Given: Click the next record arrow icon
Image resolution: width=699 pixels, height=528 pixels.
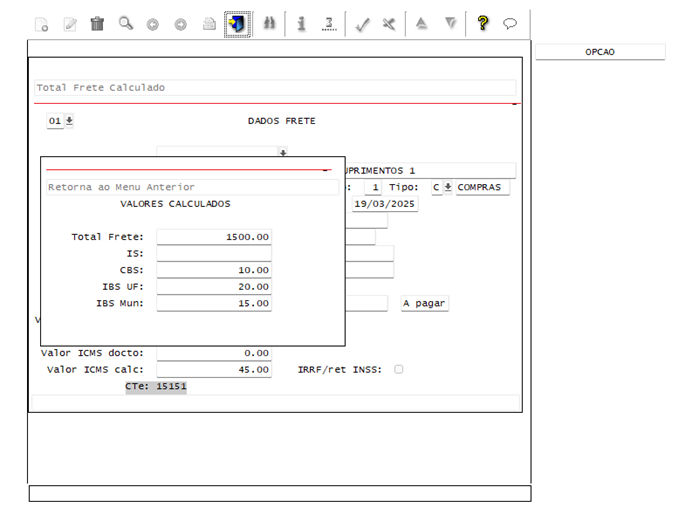Looking at the screenshot, I should click(181, 24).
